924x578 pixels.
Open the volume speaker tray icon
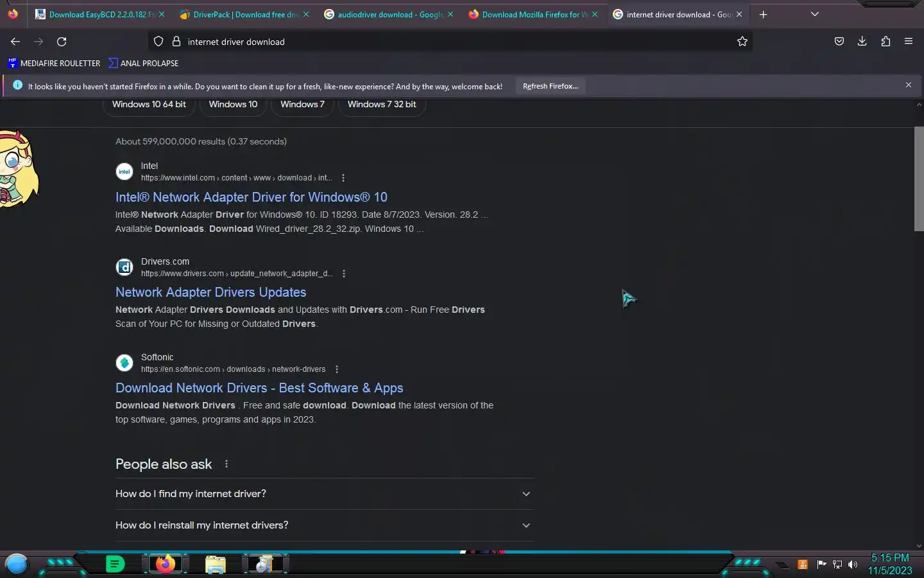tap(853, 565)
